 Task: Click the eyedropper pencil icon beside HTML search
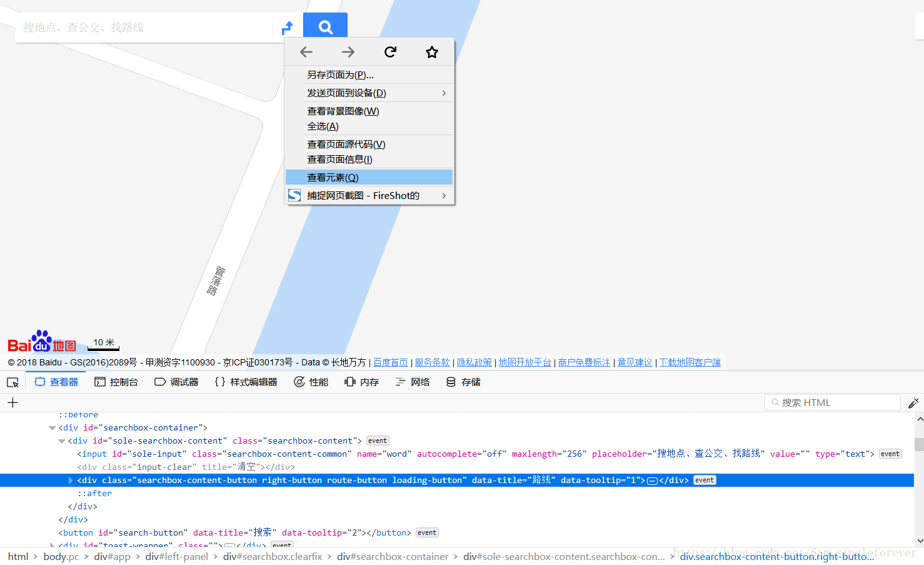click(x=913, y=403)
